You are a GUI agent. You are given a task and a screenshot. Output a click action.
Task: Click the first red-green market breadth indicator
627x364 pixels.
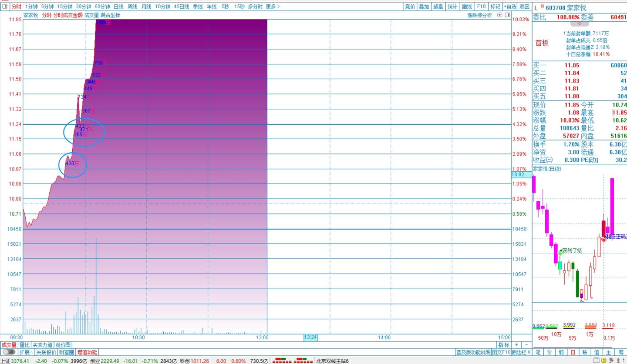pyautogui.click(x=282, y=361)
